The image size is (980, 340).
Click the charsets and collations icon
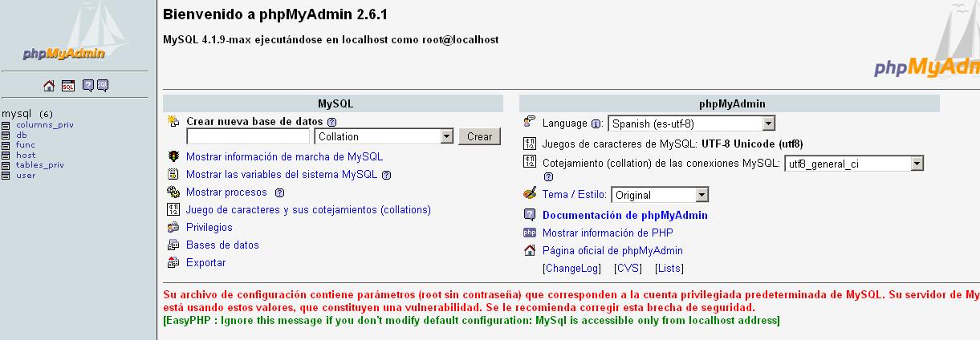173,210
